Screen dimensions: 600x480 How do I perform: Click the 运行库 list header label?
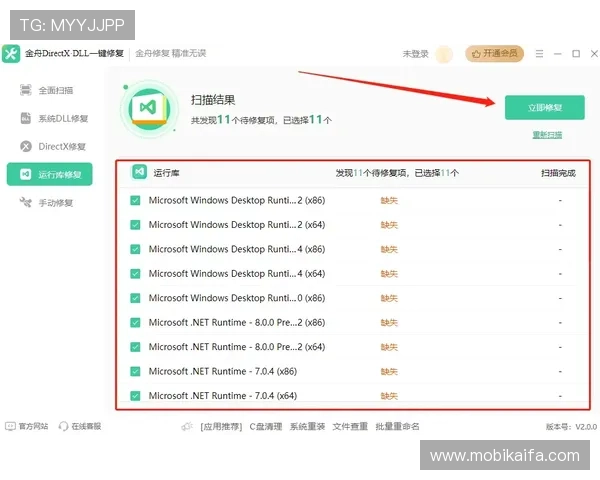[x=166, y=173]
